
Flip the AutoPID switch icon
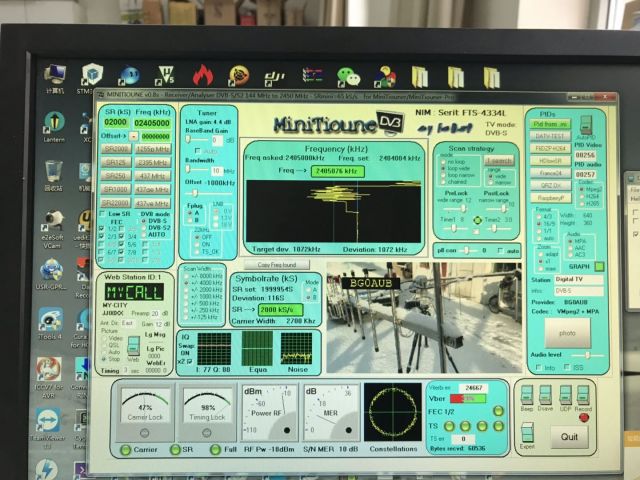tap(586, 124)
